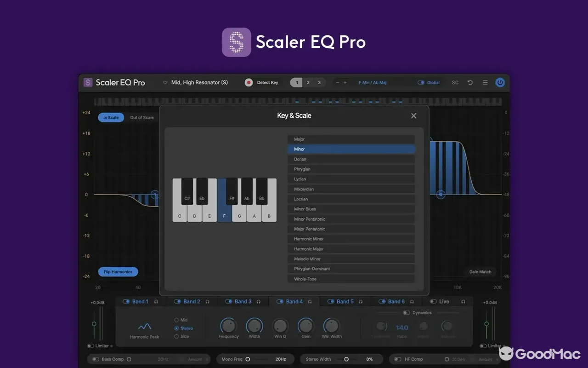
Task: Select the G key on the piano
Action: tap(239, 213)
